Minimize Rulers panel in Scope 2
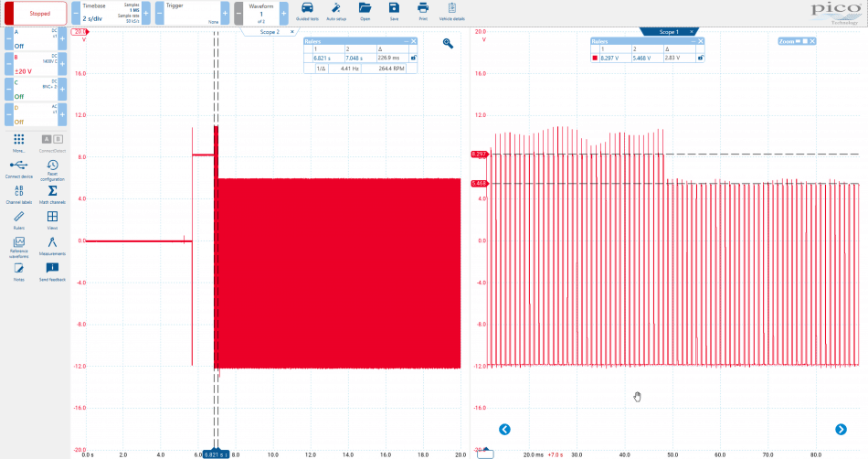Image resolution: width=868 pixels, height=459 pixels. [x=407, y=41]
